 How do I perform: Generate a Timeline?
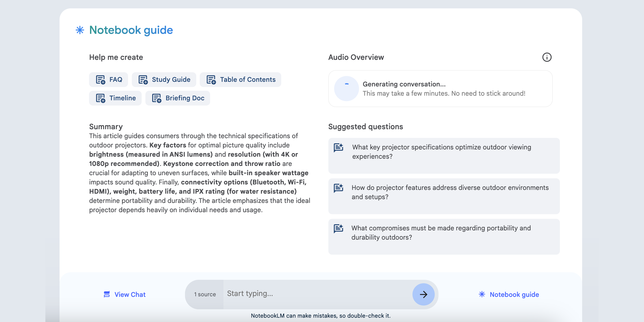(x=115, y=98)
